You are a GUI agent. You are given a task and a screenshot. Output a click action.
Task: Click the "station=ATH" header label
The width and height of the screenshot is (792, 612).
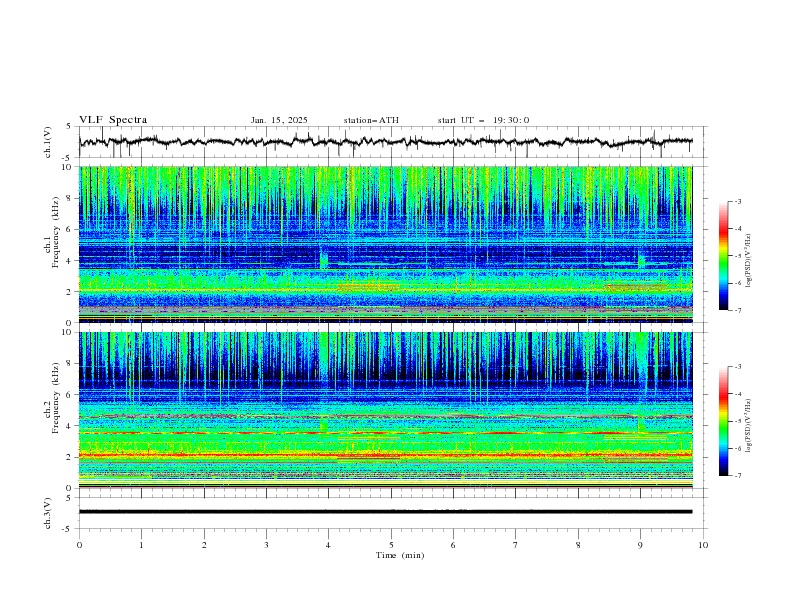[x=371, y=120]
